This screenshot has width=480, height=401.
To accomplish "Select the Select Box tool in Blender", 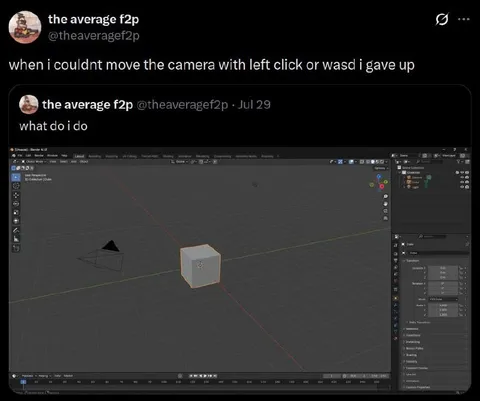I will [16, 177].
